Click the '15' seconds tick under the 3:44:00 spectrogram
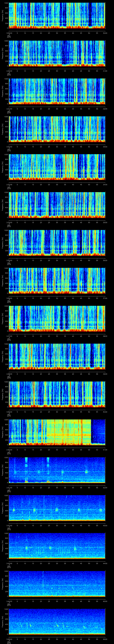 tap(33, 601)
